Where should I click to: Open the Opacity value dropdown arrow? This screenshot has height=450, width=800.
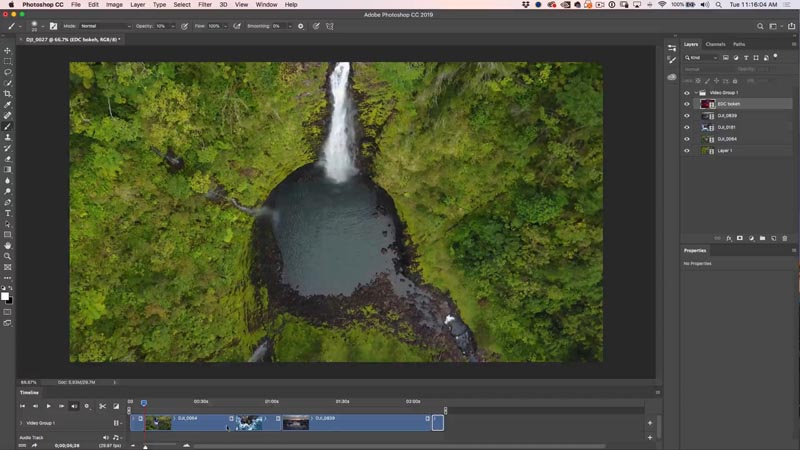[x=172, y=26]
